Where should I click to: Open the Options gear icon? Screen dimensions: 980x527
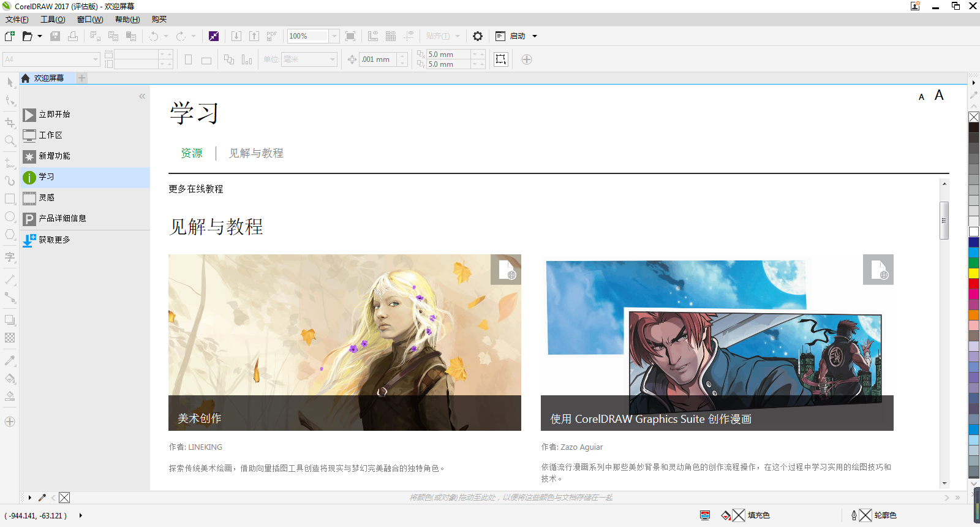click(x=478, y=36)
